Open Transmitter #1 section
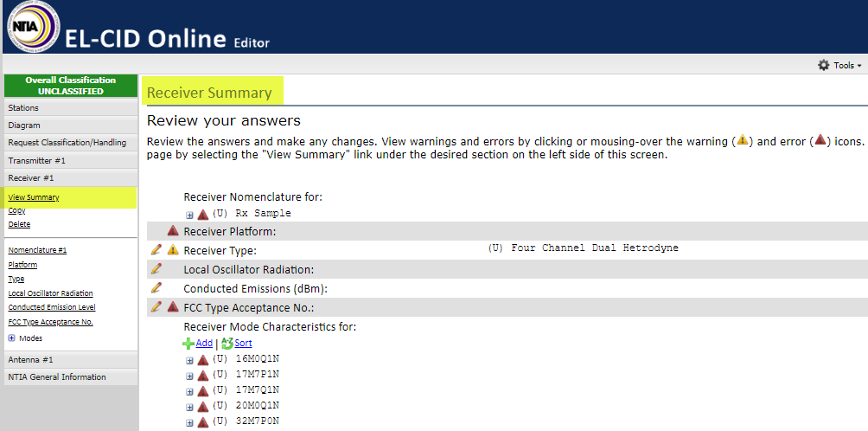The width and height of the screenshot is (868, 431). (x=71, y=161)
